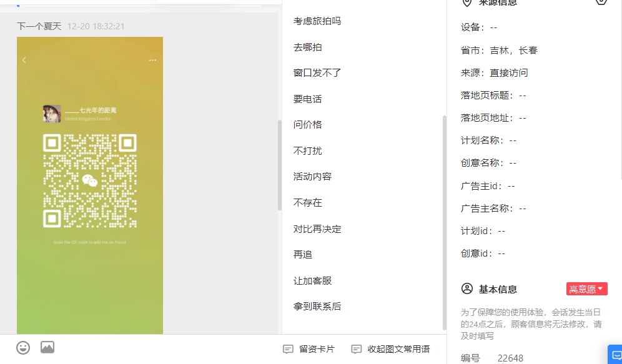Click the 创意名称 field label
This screenshot has height=364, width=622.
[x=482, y=163]
